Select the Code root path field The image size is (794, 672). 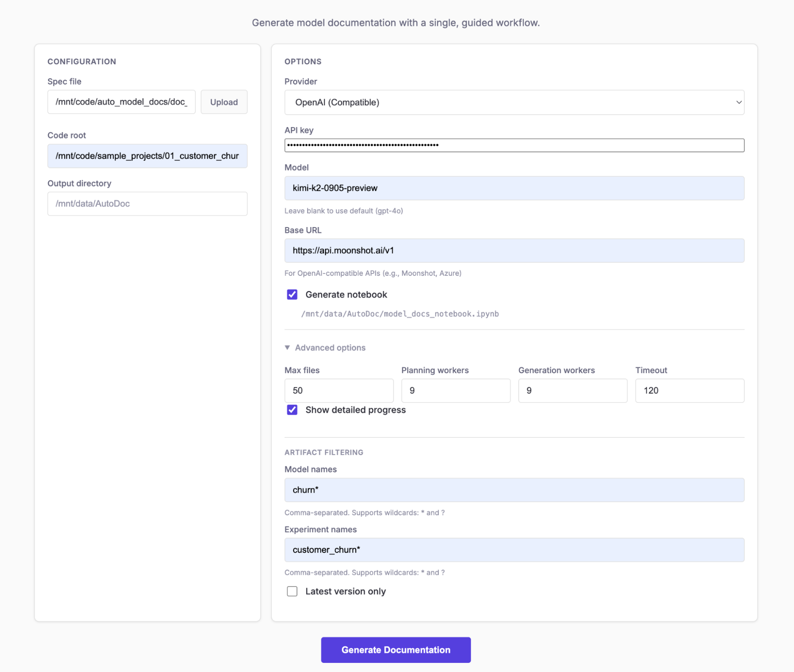(x=147, y=156)
